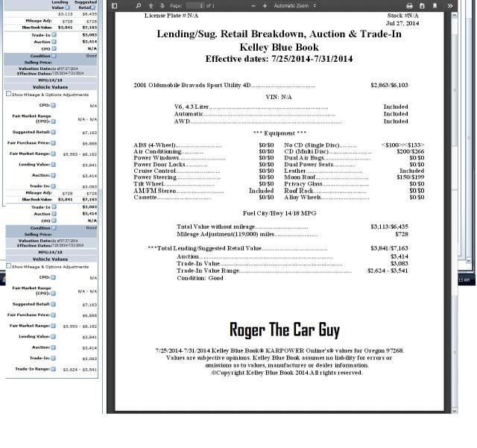Print the Kelley Blue Book report
The width and height of the screenshot is (477, 448).
pyautogui.click(x=409, y=5)
